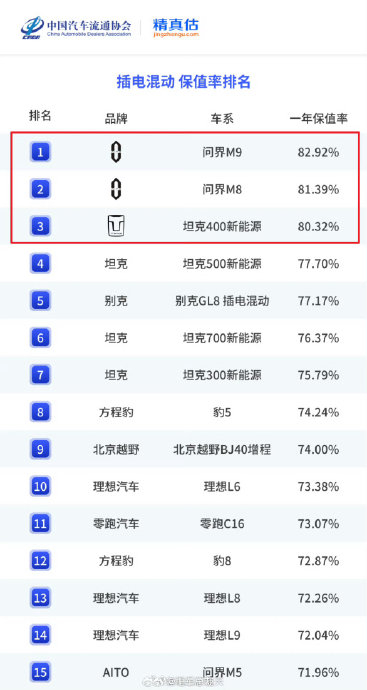Click the 插电混动 保值率排名 title

tap(184, 81)
